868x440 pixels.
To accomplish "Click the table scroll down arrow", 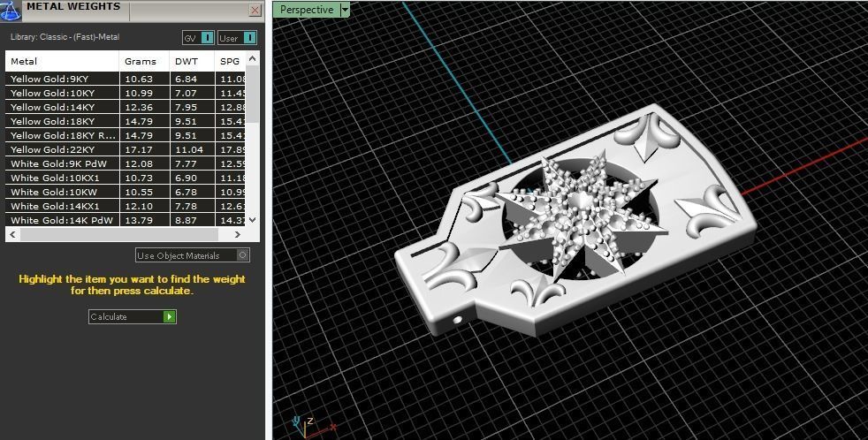I will coord(253,220).
